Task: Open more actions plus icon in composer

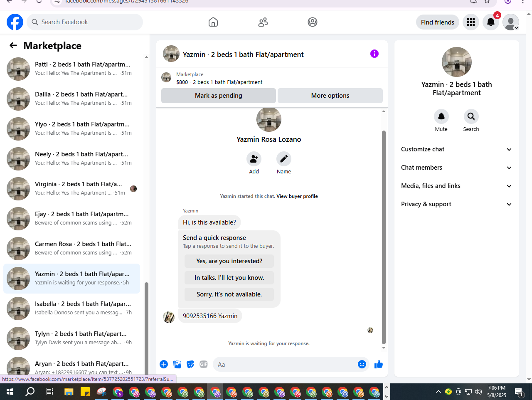Action: [164, 364]
